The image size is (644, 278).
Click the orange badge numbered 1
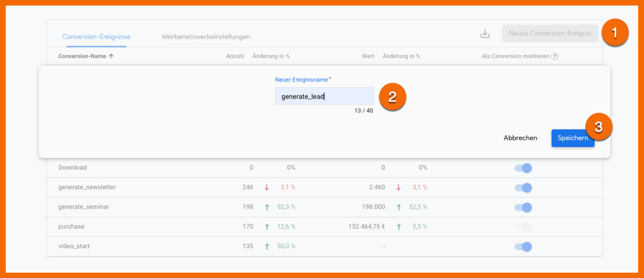tap(614, 33)
